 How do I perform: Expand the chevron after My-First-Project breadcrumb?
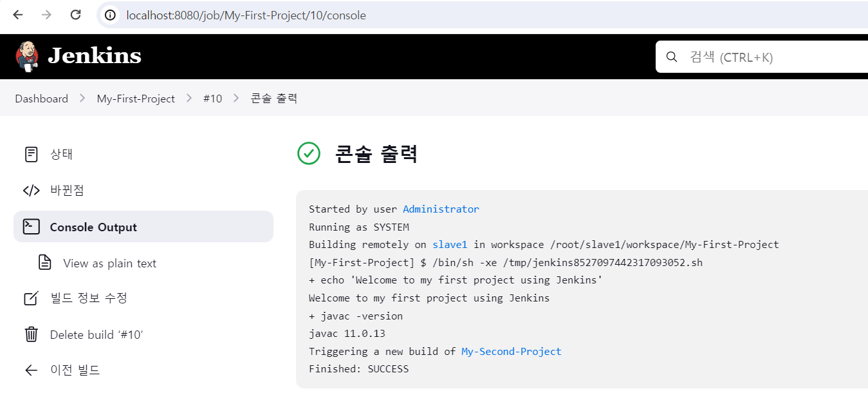click(189, 99)
